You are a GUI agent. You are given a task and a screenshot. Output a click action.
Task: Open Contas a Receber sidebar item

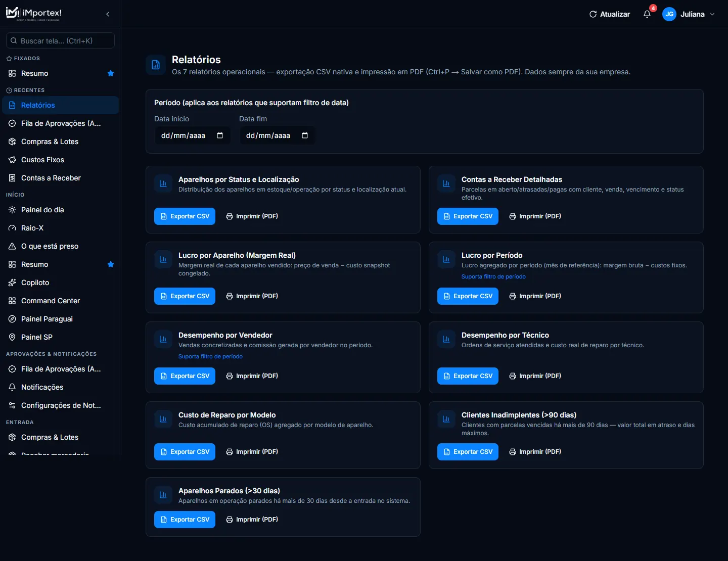61,178
